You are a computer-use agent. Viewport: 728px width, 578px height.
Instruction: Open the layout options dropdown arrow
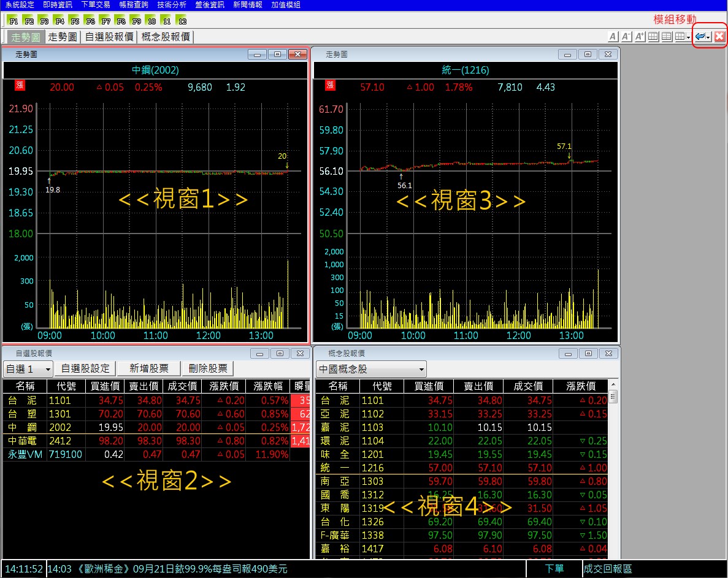point(687,36)
